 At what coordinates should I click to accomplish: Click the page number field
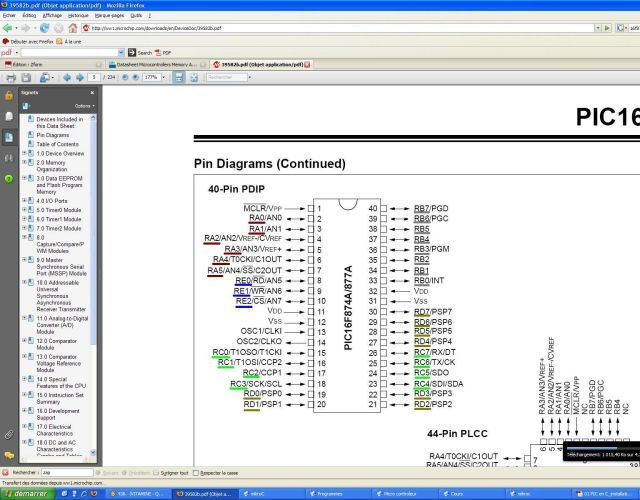(94, 77)
